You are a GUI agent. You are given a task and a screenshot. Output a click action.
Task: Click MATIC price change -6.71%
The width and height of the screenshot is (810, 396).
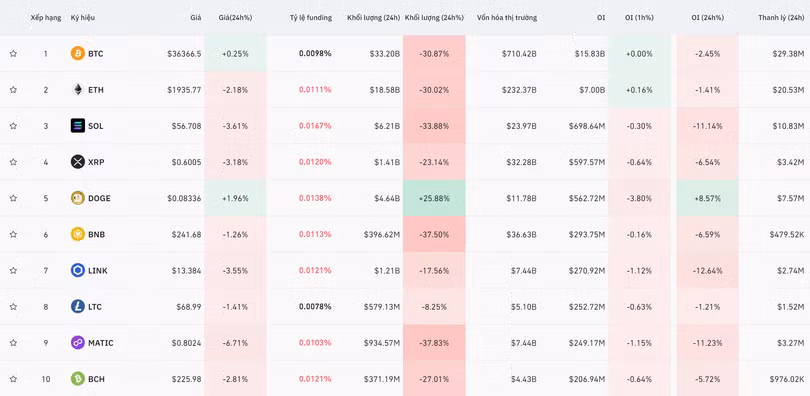[x=235, y=343]
